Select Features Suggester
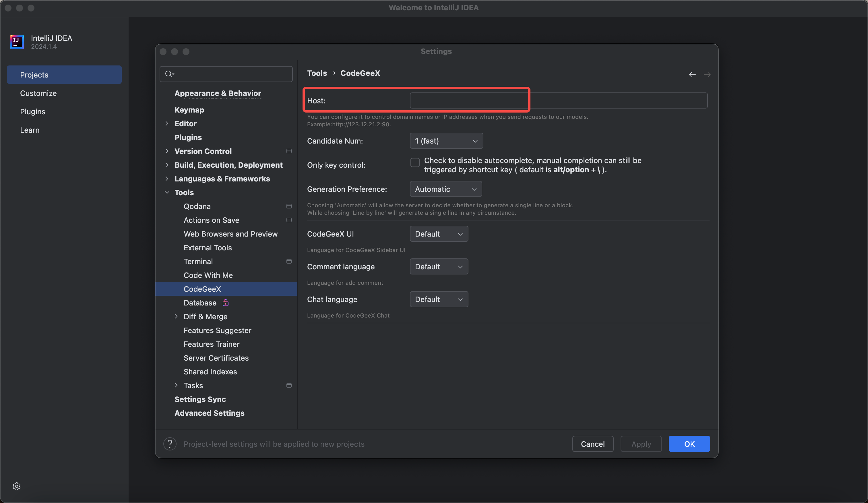This screenshot has height=503, width=868. pos(217,330)
